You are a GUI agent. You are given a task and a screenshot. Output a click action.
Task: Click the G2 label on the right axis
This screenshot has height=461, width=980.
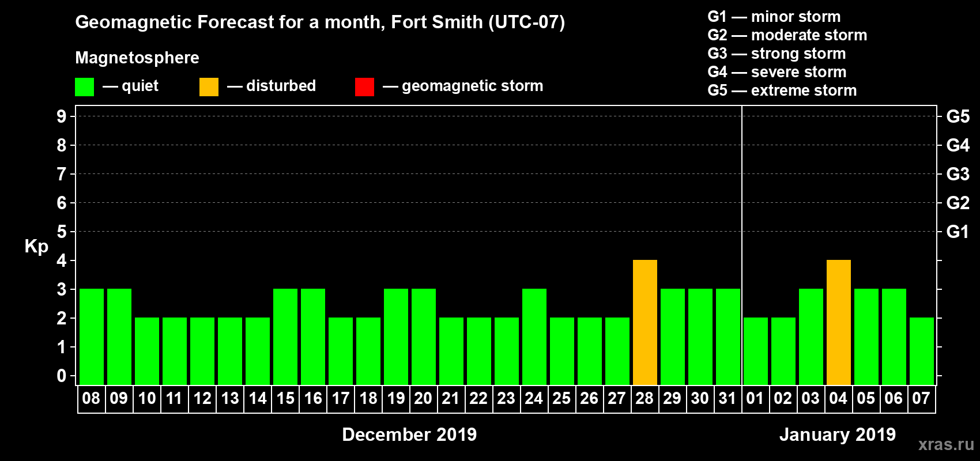958,203
